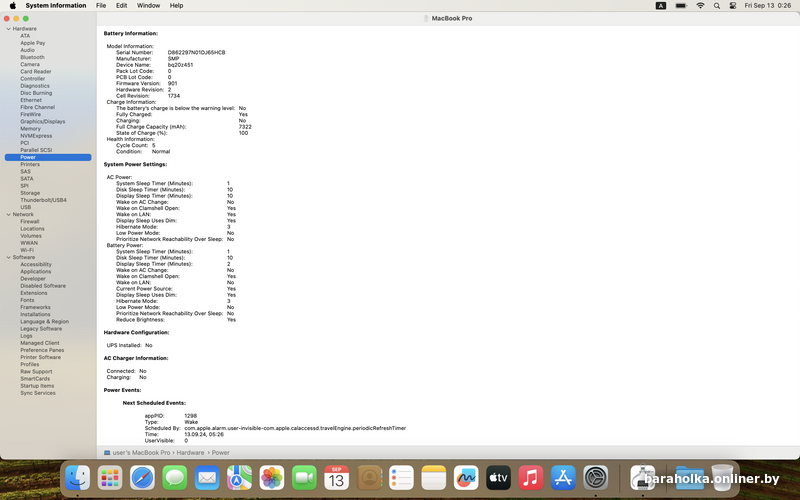This screenshot has height=500, width=800.
Task: Select Applications in the Software section
Action: coord(36,272)
